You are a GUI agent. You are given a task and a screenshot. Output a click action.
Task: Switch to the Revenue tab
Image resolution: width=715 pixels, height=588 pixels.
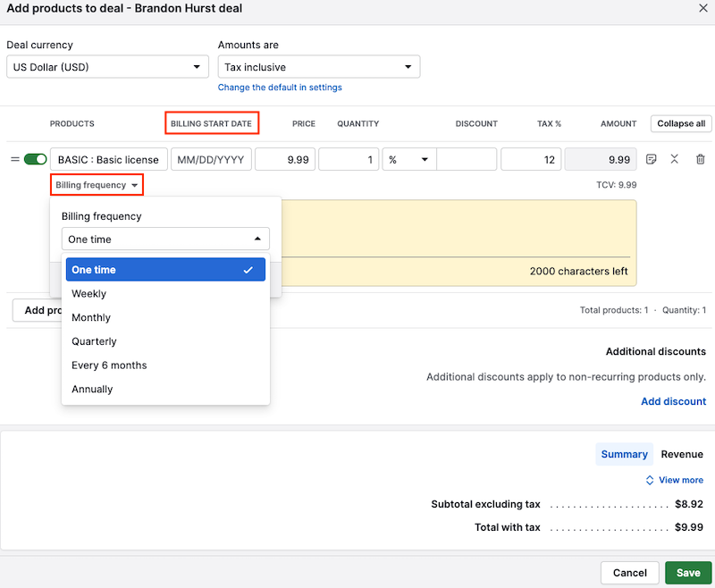(x=682, y=454)
